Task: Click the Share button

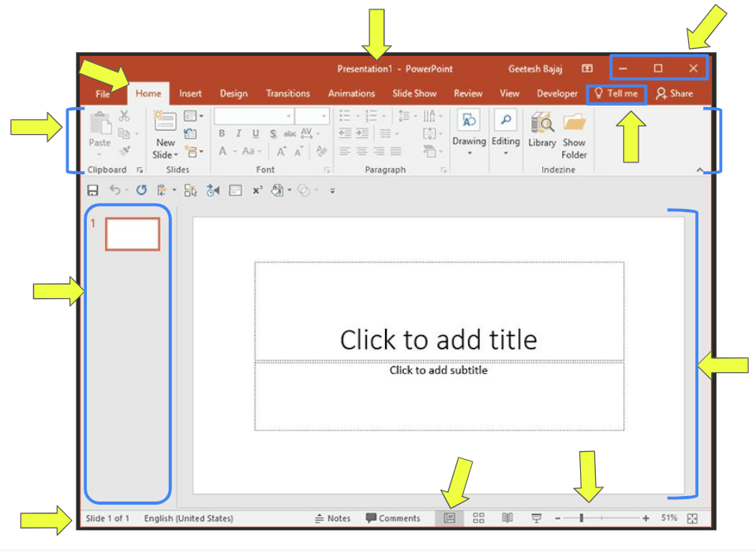Action: click(x=674, y=93)
